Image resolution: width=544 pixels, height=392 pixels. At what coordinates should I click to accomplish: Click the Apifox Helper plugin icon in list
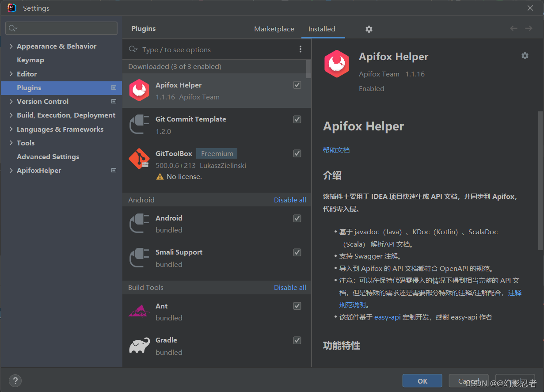tap(139, 90)
